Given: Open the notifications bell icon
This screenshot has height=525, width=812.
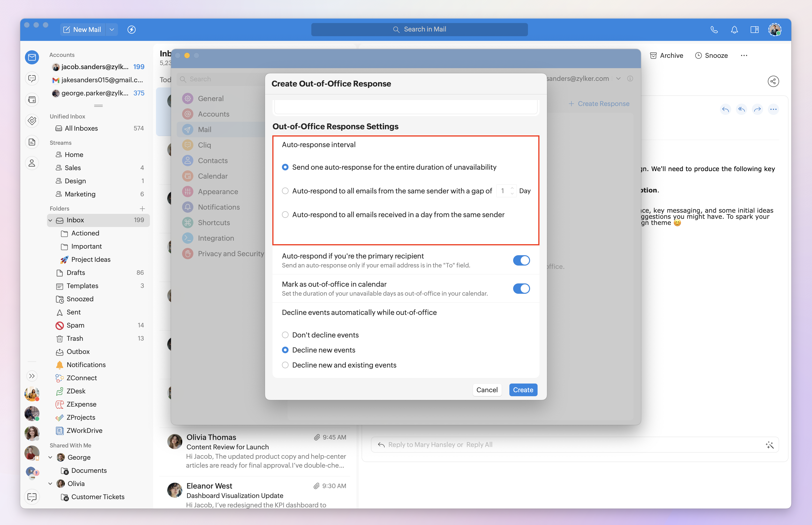Looking at the screenshot, I should 734,30.
